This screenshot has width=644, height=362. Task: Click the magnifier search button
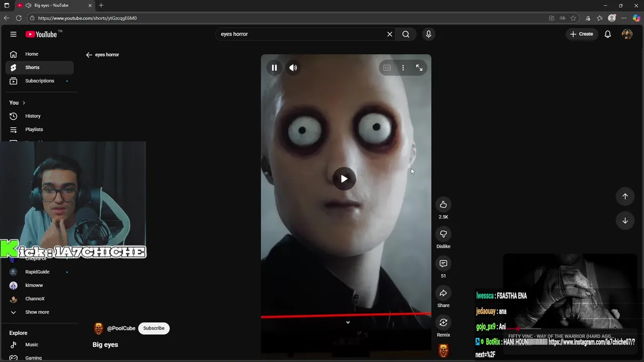(x=406, y=34)
